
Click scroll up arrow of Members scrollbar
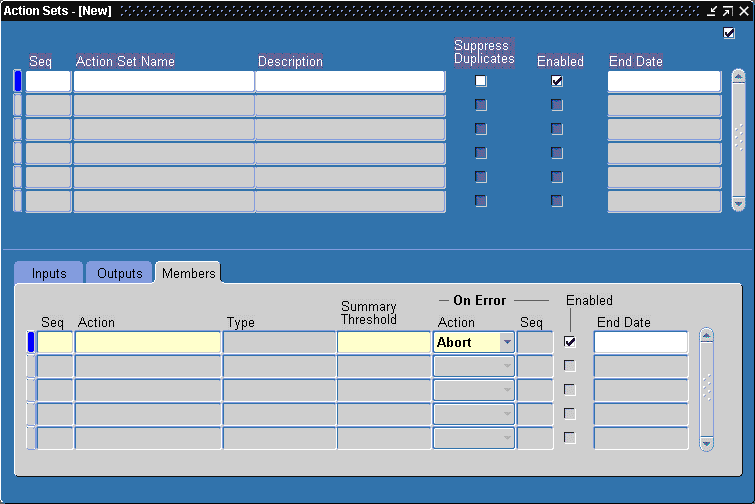click(x=706, y=335)
